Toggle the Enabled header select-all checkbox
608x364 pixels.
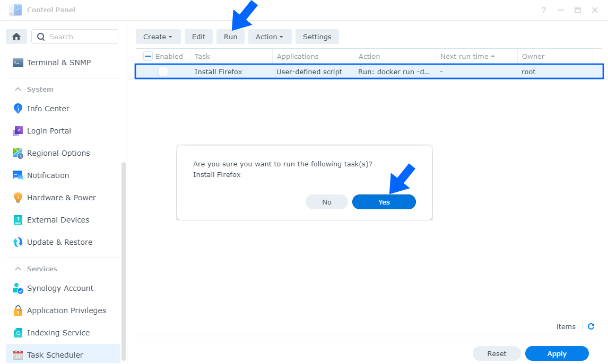coord(147,56)
